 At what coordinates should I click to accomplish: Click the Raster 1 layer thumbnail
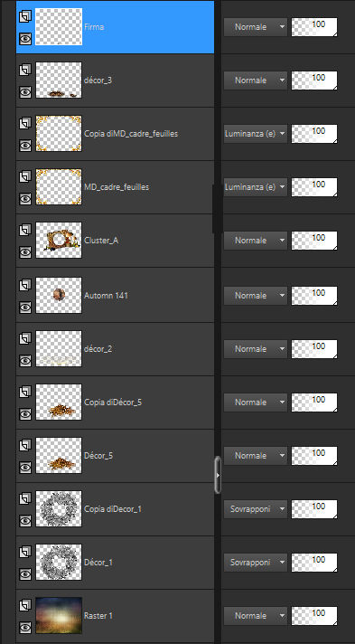click(59, 616)
